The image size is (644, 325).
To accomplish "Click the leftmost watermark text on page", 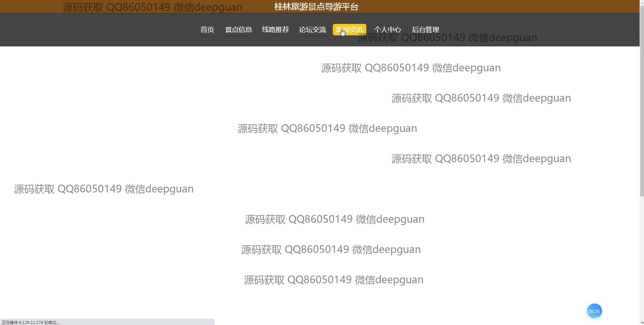I will (104, 189).
